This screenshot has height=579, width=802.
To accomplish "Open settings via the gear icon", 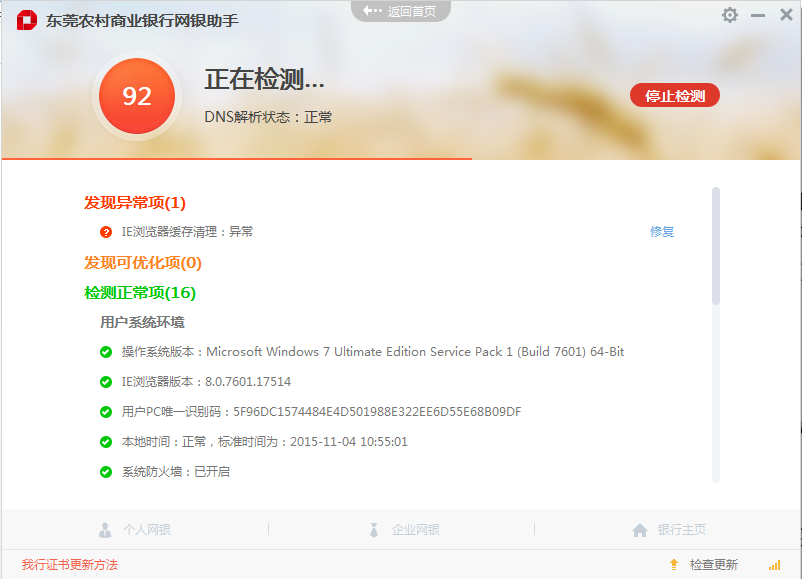I will [729, 15].
